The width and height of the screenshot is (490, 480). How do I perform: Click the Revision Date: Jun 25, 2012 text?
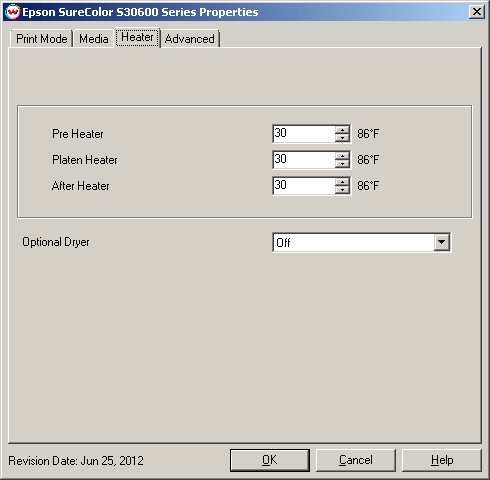(76, 461)
